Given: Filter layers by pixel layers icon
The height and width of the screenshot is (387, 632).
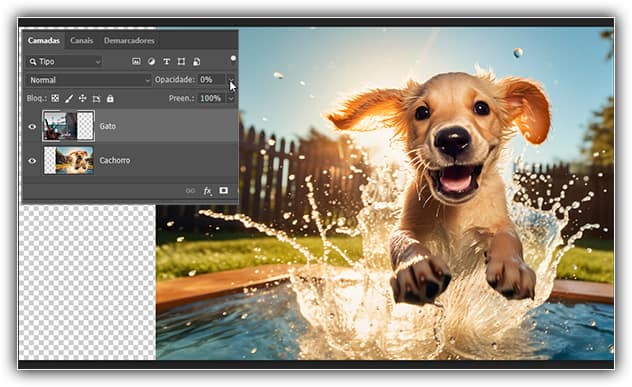Looking at the screenshot, I should [136, 61].
